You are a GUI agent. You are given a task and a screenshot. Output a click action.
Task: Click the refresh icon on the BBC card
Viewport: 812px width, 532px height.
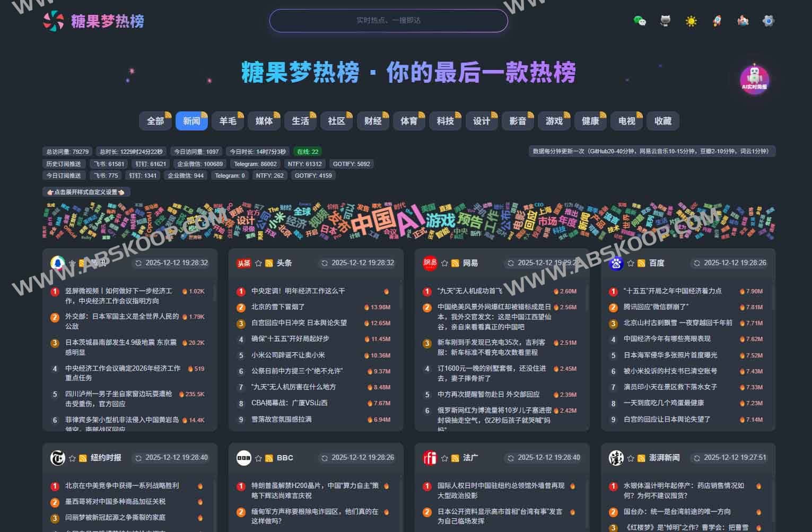tap(324, 457)
